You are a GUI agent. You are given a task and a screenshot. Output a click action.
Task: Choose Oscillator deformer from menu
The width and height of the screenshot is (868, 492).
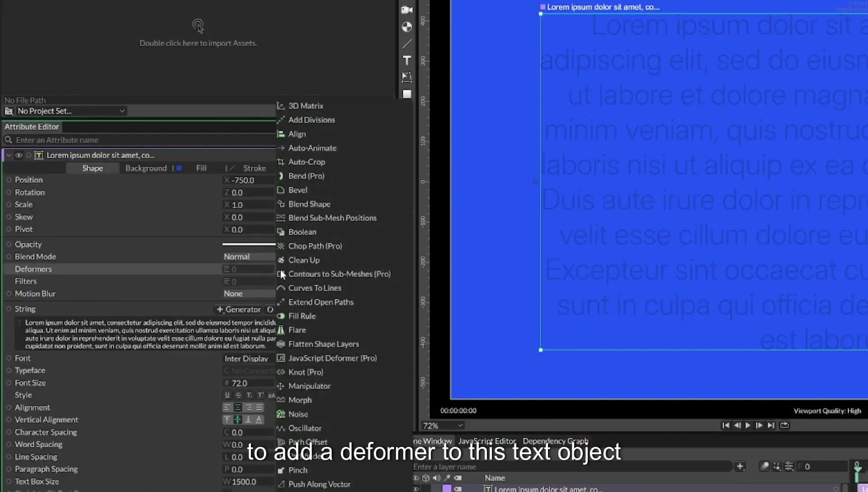305,428
